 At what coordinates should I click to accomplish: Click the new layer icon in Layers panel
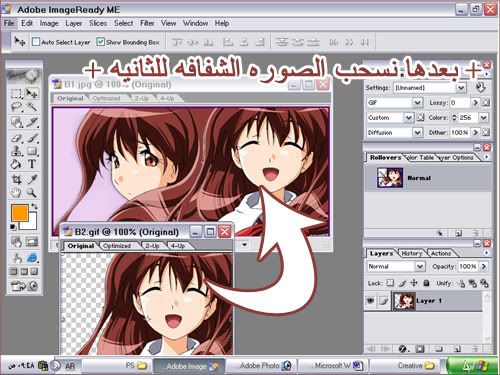tap(457, 349)
